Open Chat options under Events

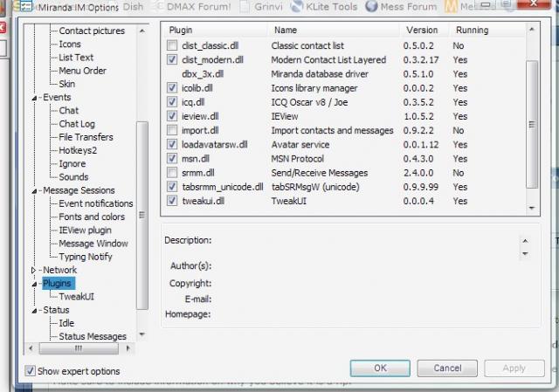click(x=69, y=111)
